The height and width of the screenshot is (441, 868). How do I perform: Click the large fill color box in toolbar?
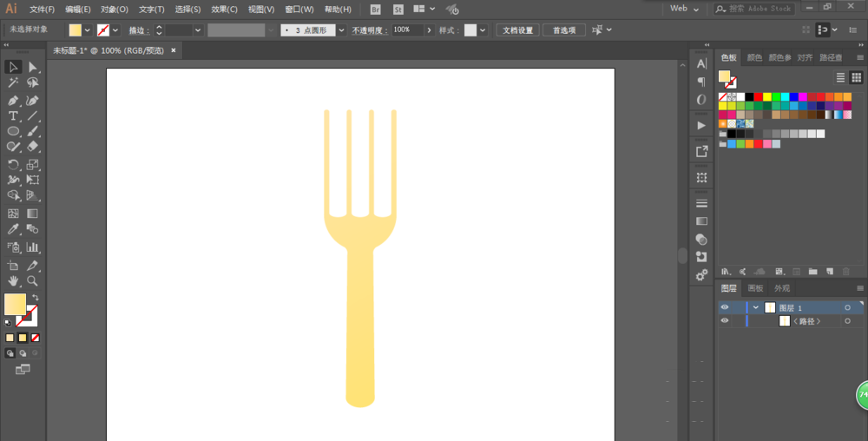point(15,305)
